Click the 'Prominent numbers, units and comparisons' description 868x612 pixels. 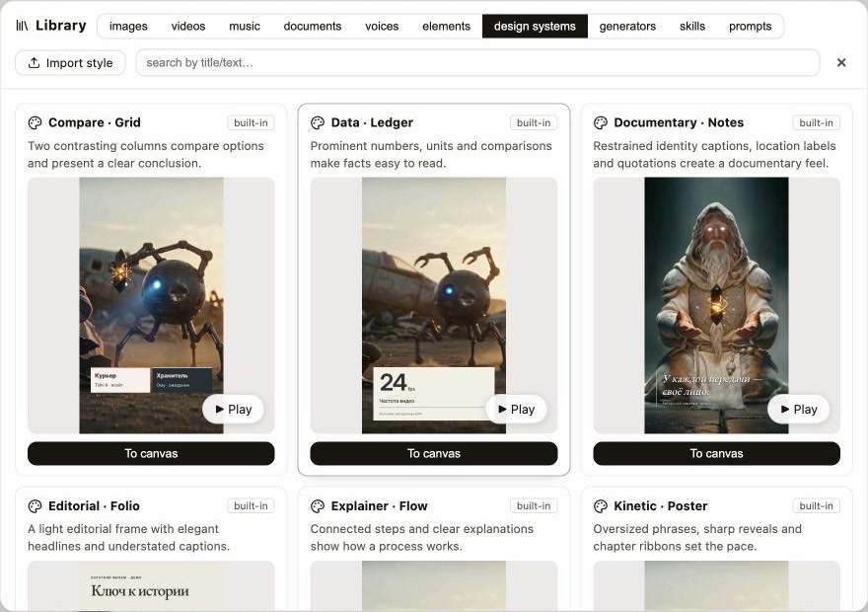[431, 155]
